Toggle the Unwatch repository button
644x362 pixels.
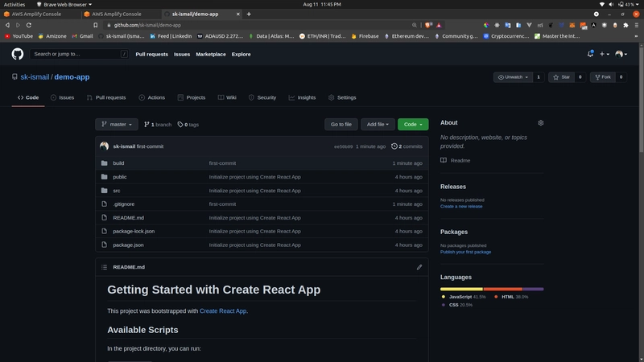click(x=512, y=77)
